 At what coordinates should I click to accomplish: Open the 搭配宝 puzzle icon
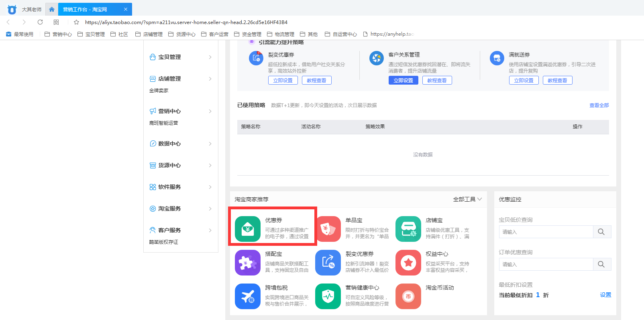(x=247, y=263)
